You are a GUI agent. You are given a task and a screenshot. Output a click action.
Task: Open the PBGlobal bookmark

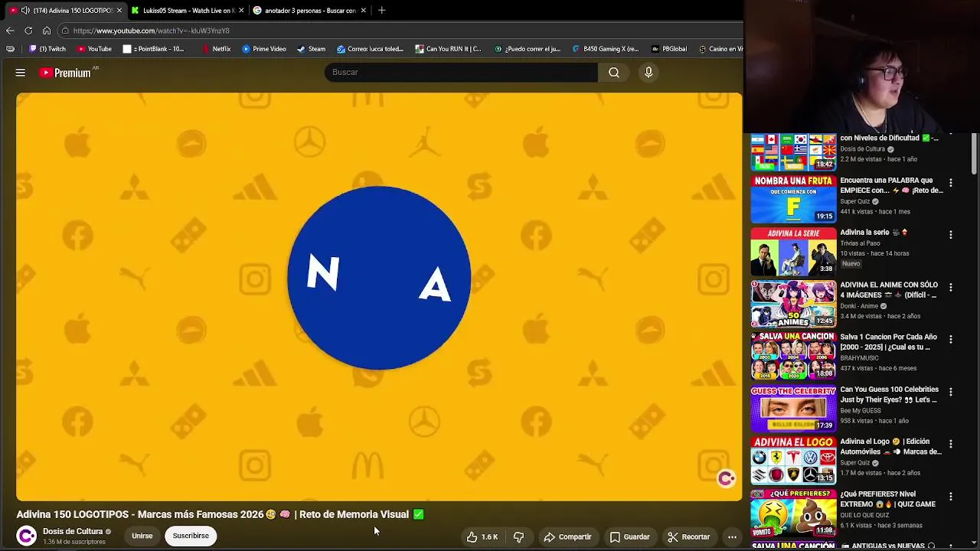(x=669, y=49)
